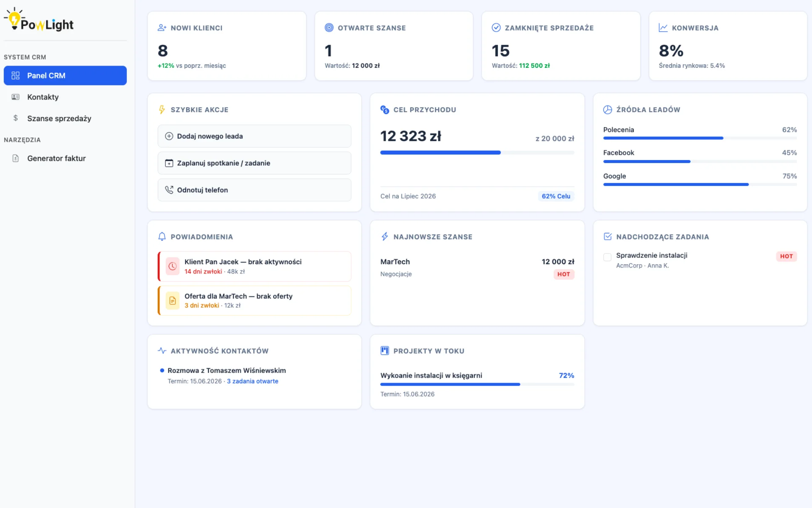Viewport: 812px width, 508px height.
Task: Click the HOT badge under MarTech 12 000 zł
Action: pos(564,274)
